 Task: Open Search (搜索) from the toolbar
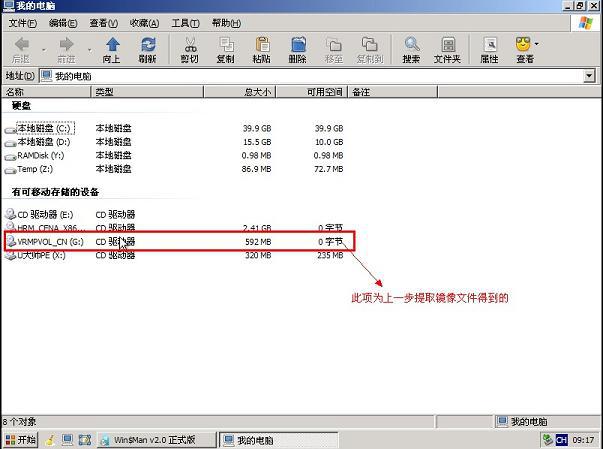(411, 45)
